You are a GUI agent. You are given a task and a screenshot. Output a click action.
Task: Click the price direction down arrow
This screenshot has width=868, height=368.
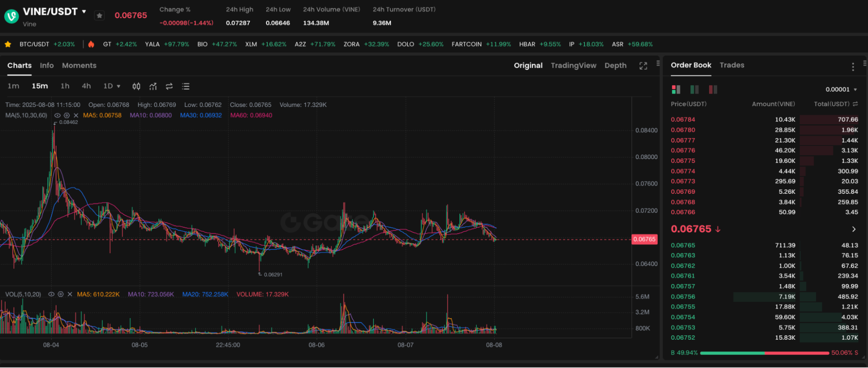tap(718, 229)
